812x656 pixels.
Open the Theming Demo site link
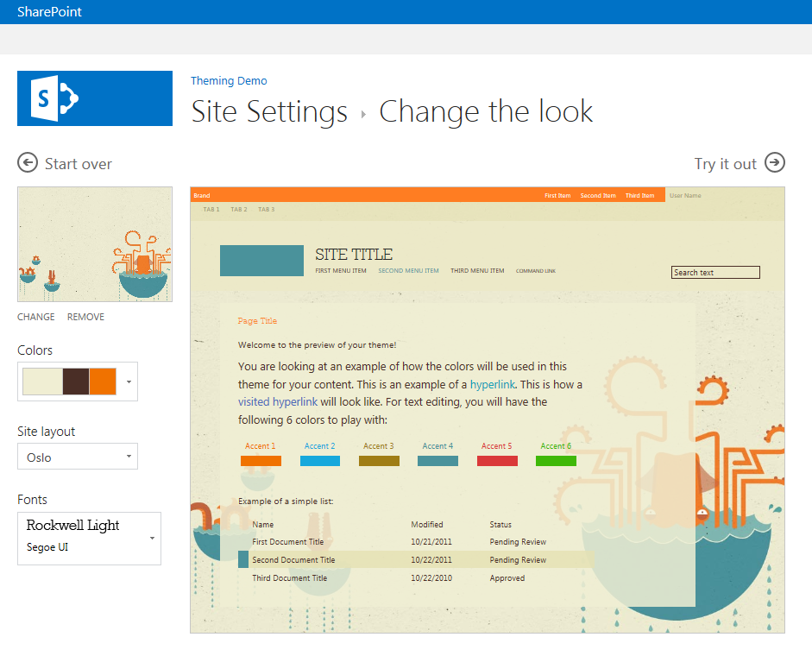pos(229,81)
